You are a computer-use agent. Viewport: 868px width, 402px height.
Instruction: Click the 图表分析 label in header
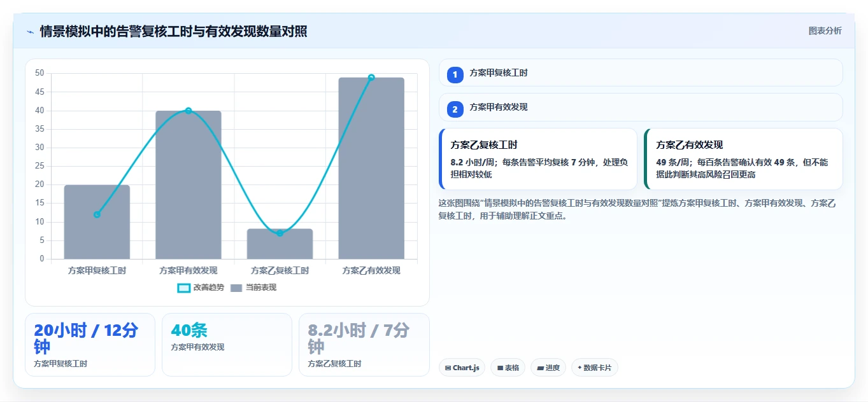825,31
